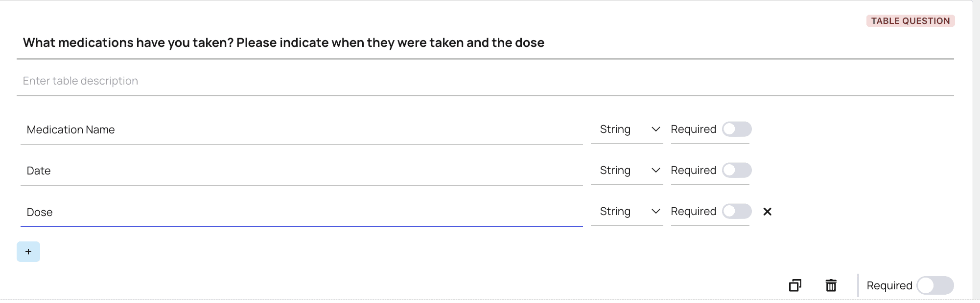980x303 pixels.
Task: Add a new column with plus button
Action: (28, 252)
